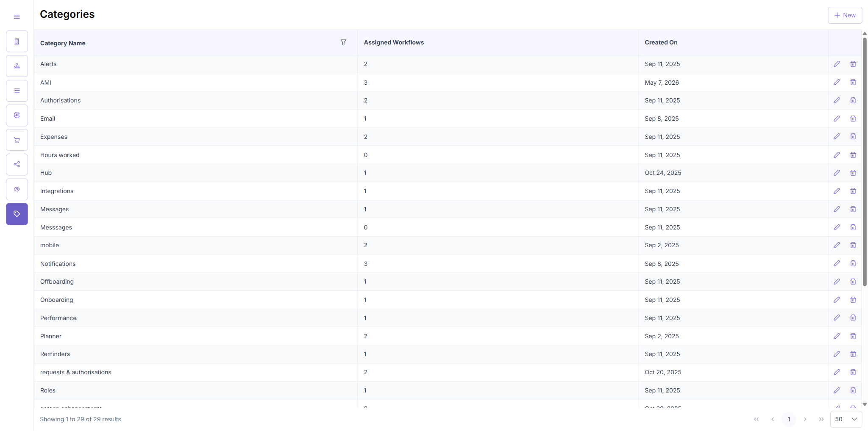Go to previous page of results
This screenshot has height=431, width=868.
tap(773, 419)
